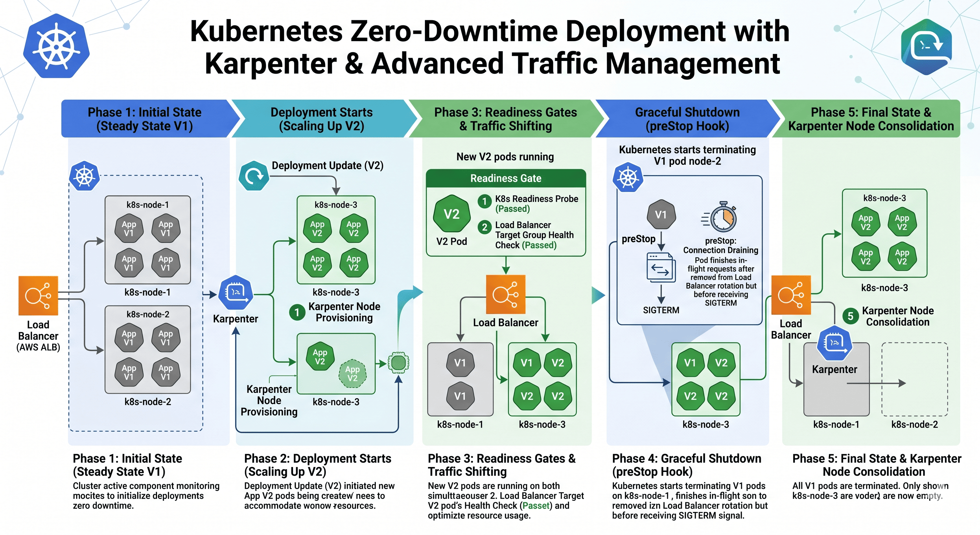This screenshot has width=980, height=535.
Task: Click the 'SIGTERM' label under the arrow
Action: point(661,310)
